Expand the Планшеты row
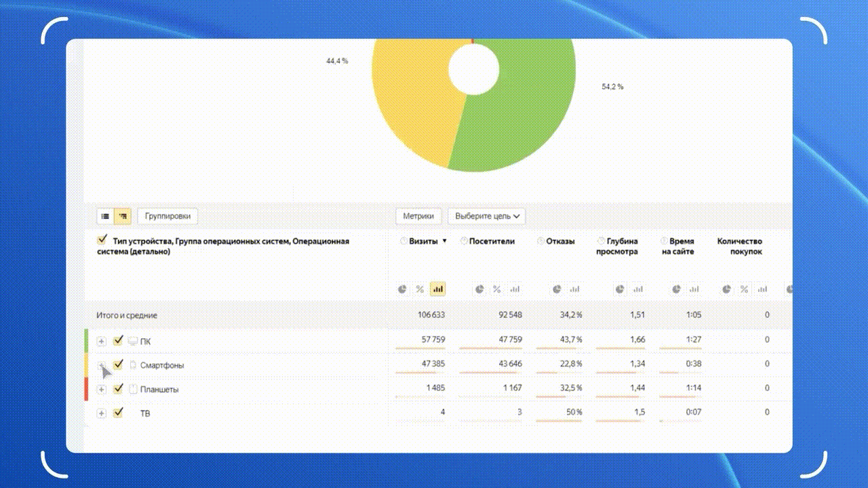Image resolution: width=868 pixels, height=488 pixels. click(x=102, y=390)
